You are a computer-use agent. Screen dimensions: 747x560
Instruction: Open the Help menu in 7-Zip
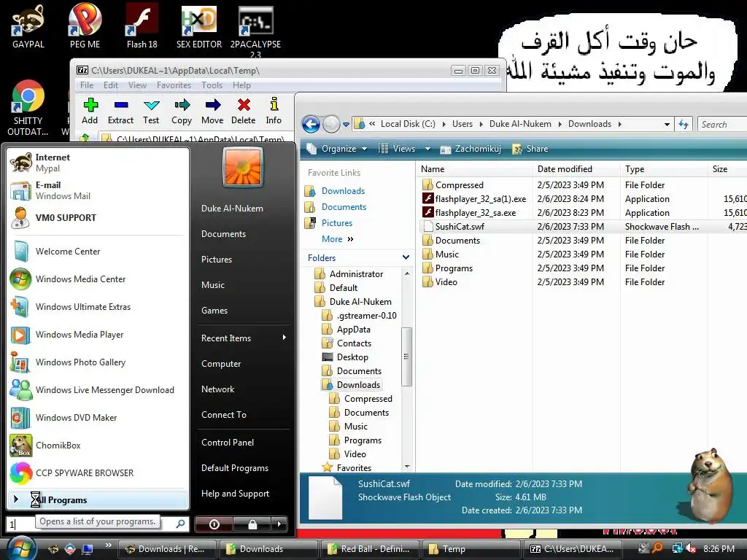click(241, 85)
